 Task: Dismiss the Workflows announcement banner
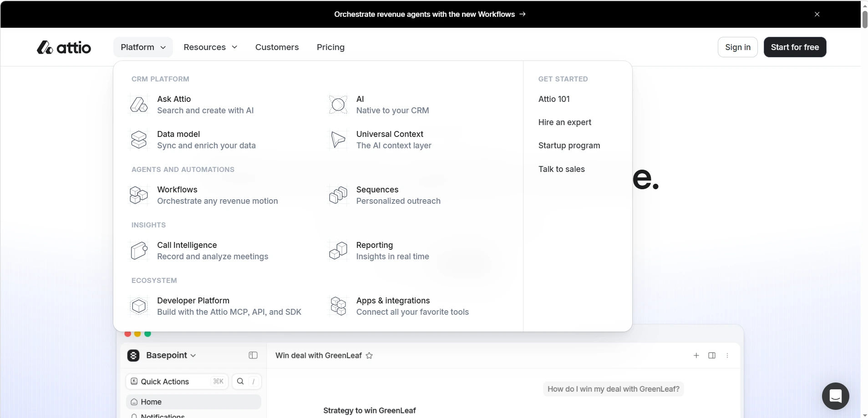click(817, 14)
